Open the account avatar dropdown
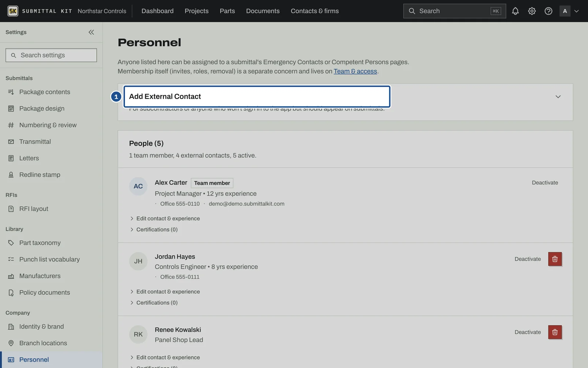 [569, 11]
